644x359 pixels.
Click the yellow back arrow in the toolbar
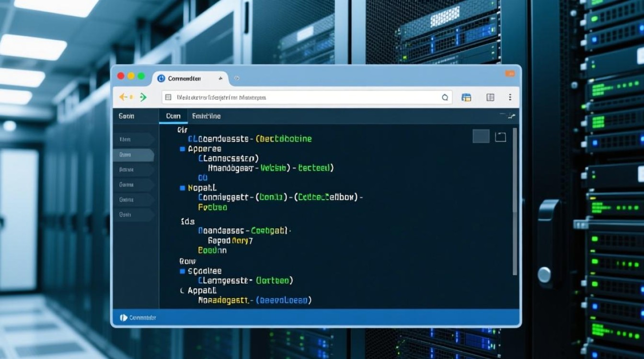[x=124, y=97]
